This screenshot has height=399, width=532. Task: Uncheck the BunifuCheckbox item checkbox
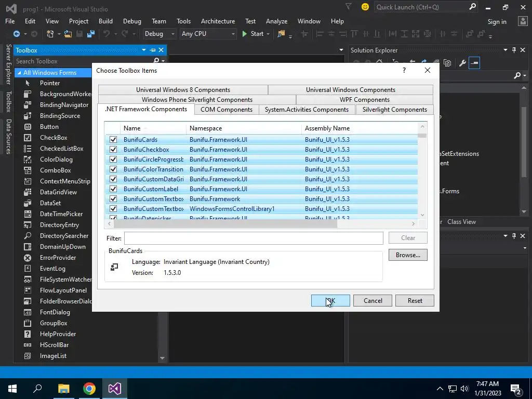click(x=113, y=149)
